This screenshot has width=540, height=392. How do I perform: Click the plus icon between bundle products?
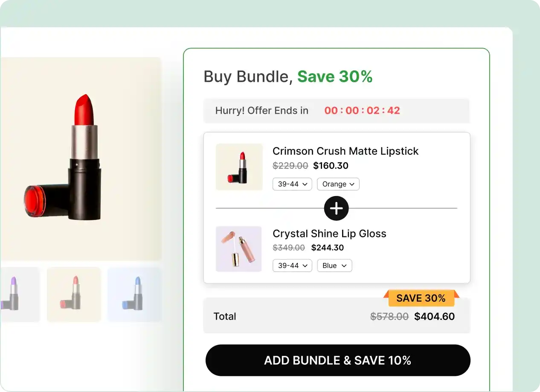click(x=336, y=208)
